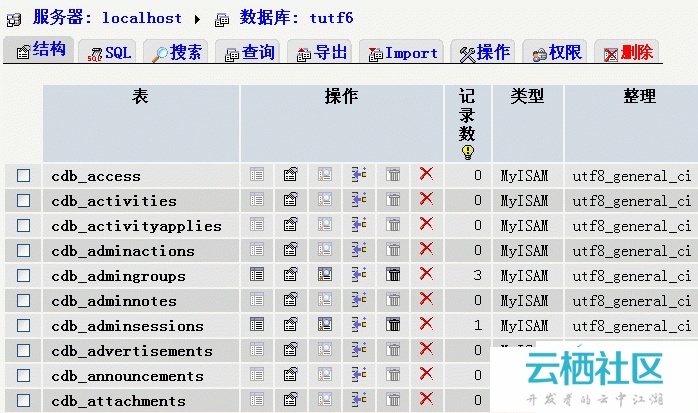
Task: Check the box for cdb_adminactions
Action: coord(23,251)
